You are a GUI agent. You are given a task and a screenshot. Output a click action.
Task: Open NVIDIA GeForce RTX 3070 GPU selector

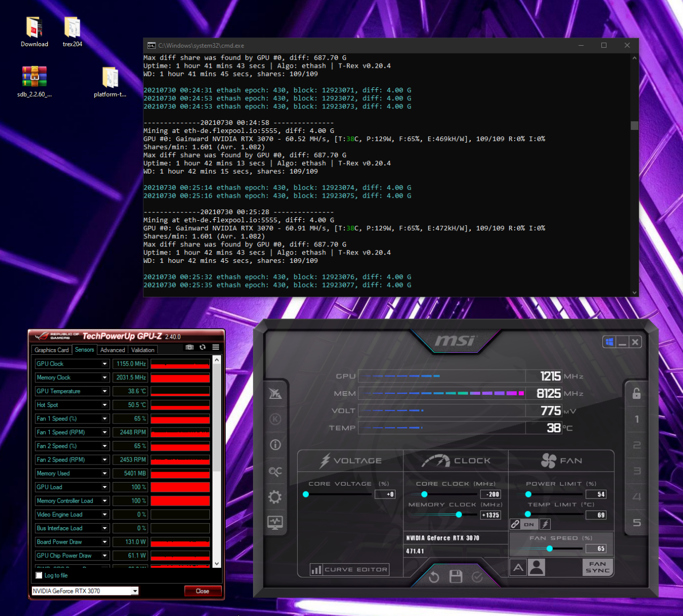pos(85,591)
